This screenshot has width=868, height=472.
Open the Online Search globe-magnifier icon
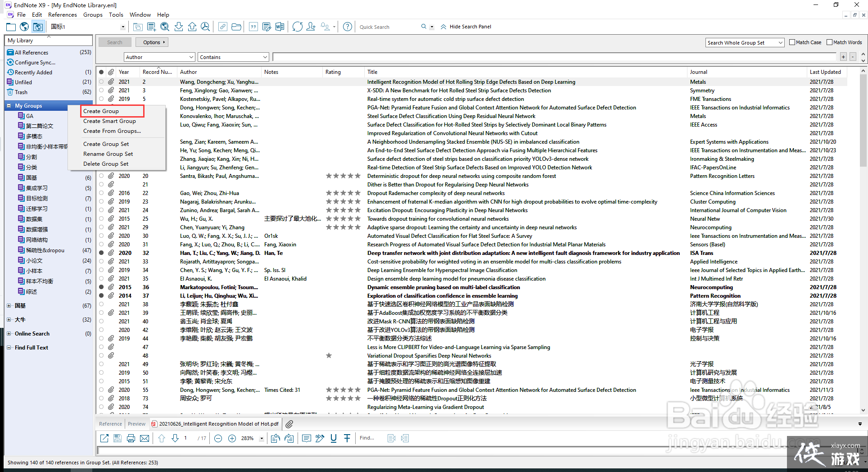tap(165, 27)
